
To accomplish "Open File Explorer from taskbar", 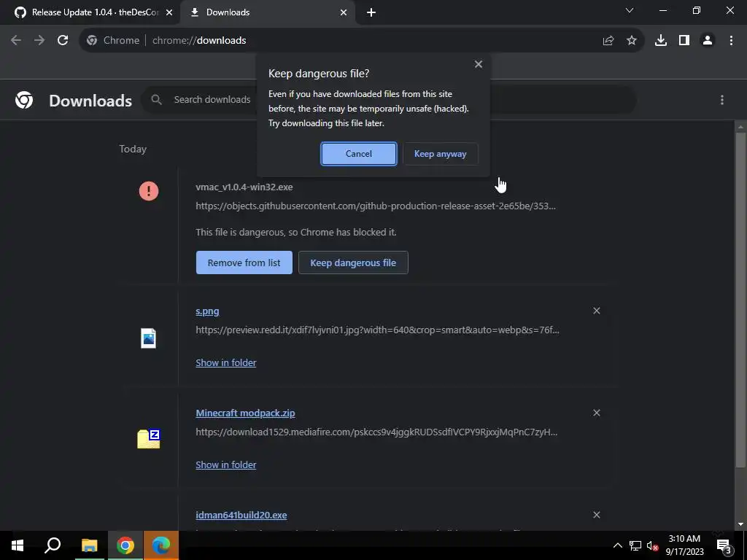I will click(90, 545).
